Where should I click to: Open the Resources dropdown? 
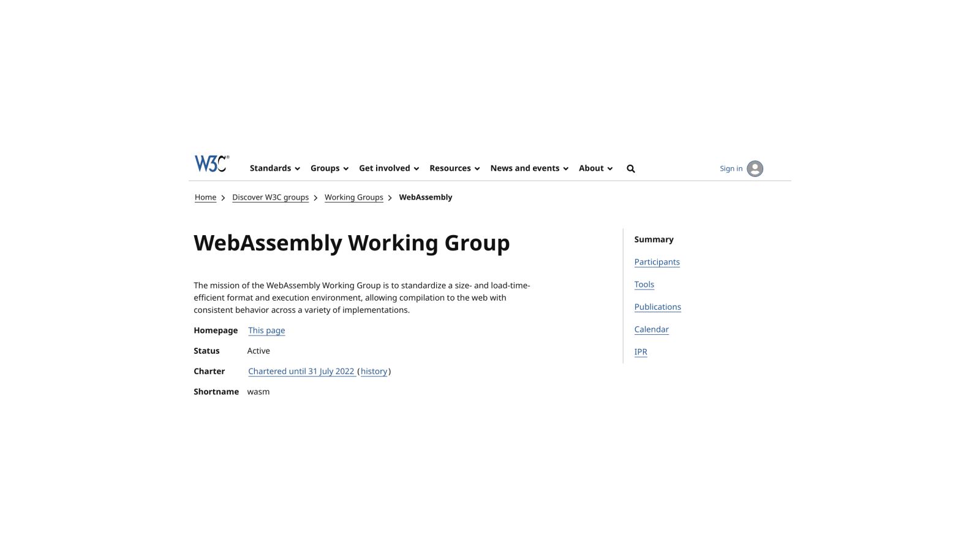click(x=454, y=168)
